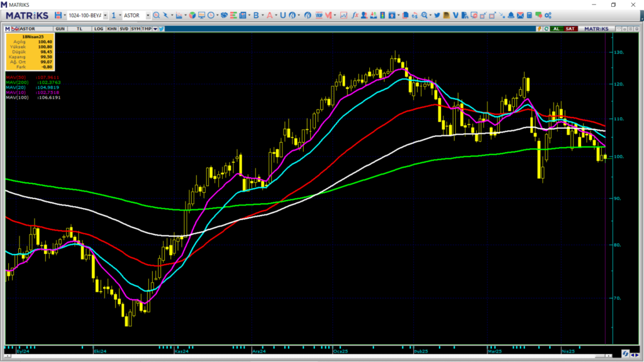
Task: Open the calculator icon in toolbar
Action: 530,15
